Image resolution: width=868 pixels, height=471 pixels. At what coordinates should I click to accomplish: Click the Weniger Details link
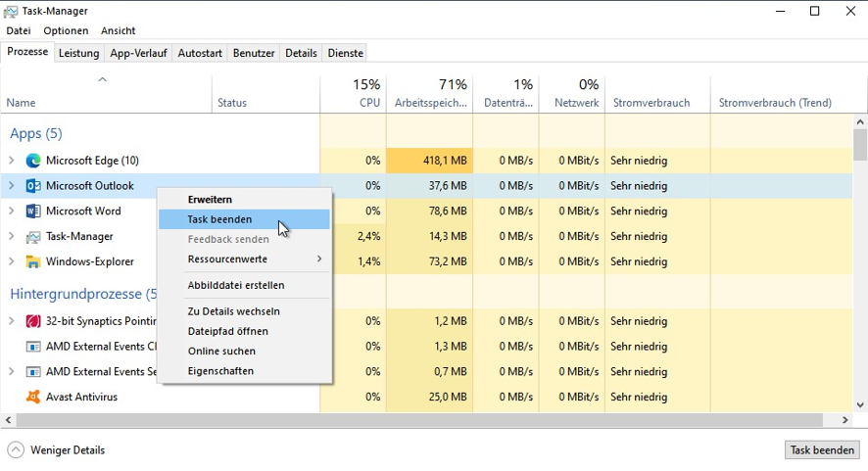click(x=68, y=450)
